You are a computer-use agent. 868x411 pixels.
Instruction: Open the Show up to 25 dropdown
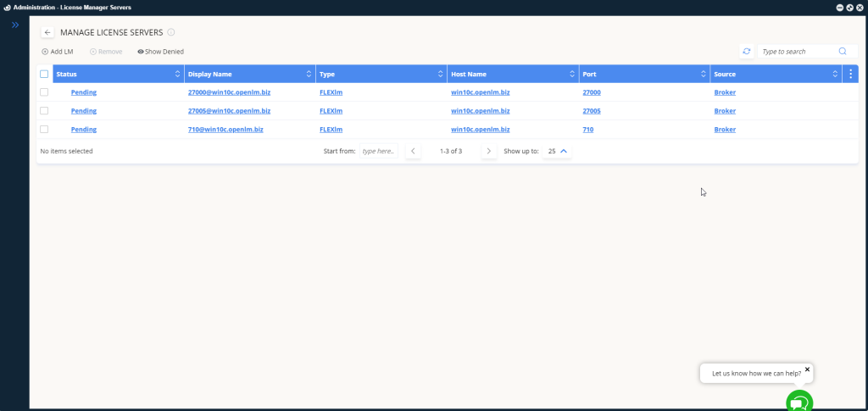[557, 151]
